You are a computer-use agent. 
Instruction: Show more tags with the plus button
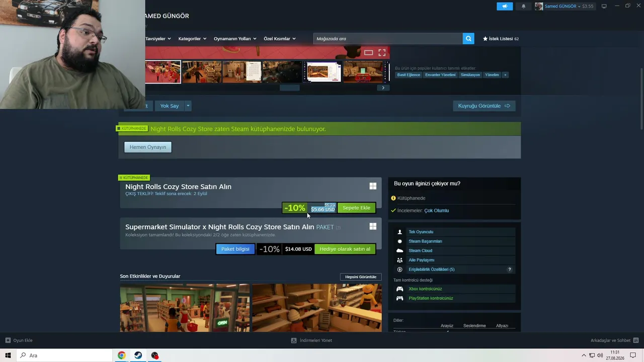pyautogui.click(x=505, y=75)
